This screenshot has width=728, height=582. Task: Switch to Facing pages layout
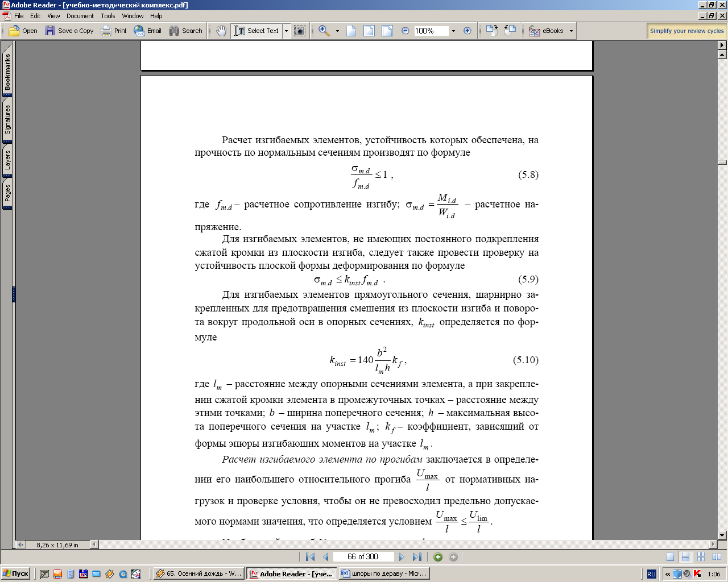tap(717, 557)
